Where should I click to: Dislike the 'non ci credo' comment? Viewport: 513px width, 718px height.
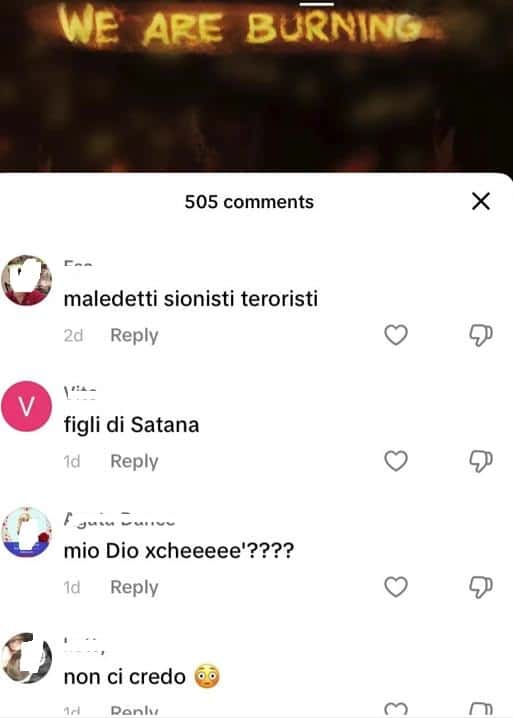481,709
